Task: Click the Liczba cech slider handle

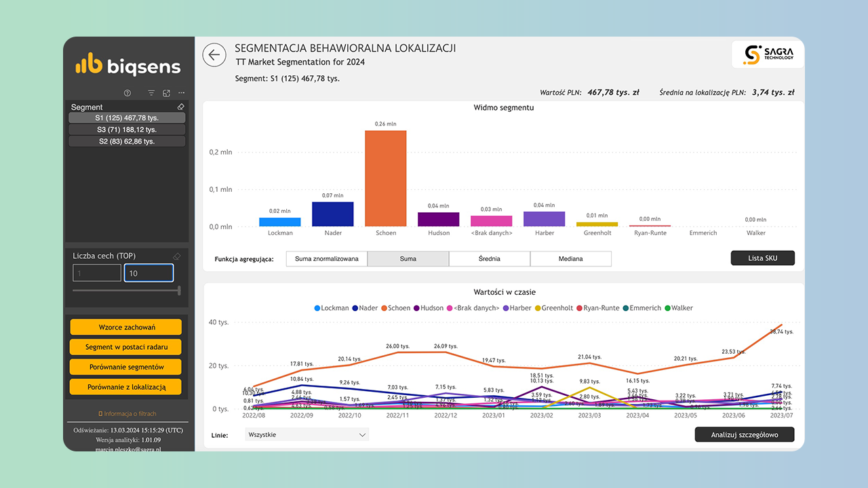Action: click(179, 291)
